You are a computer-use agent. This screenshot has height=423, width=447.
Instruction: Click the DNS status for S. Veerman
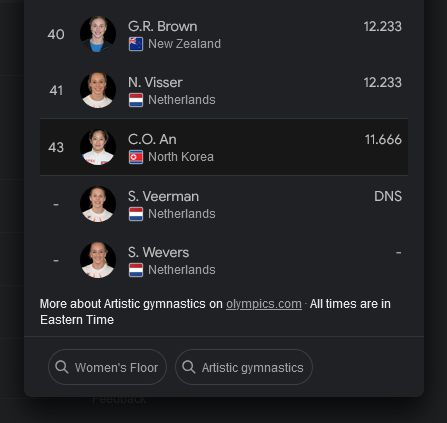tap(388, 196)
